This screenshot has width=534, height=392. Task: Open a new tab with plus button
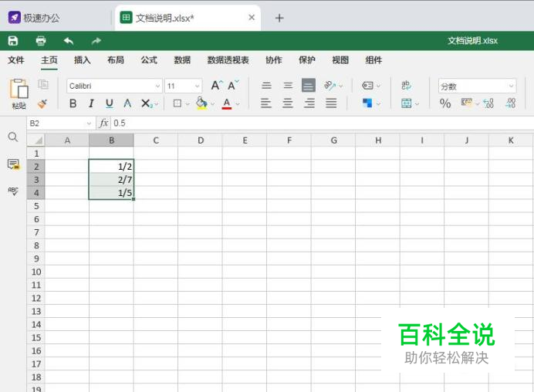(279, 18)
